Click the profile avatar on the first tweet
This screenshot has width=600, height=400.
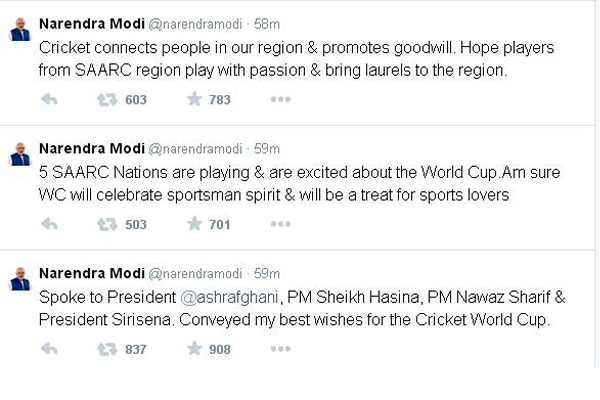pos(19,28)
